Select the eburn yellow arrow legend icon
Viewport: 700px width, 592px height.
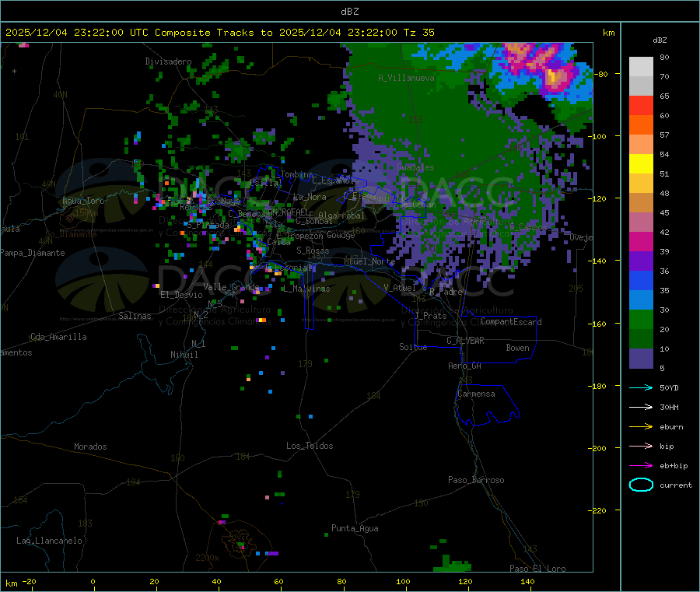tap(641, 427)
